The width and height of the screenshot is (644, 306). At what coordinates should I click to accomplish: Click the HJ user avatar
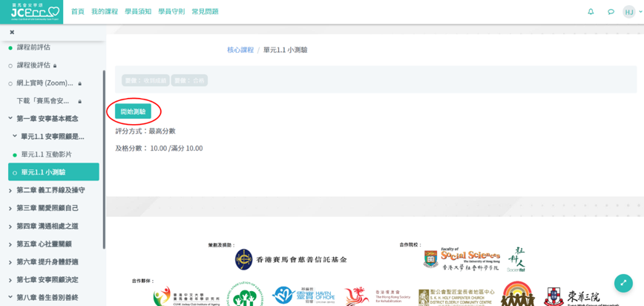628,12
